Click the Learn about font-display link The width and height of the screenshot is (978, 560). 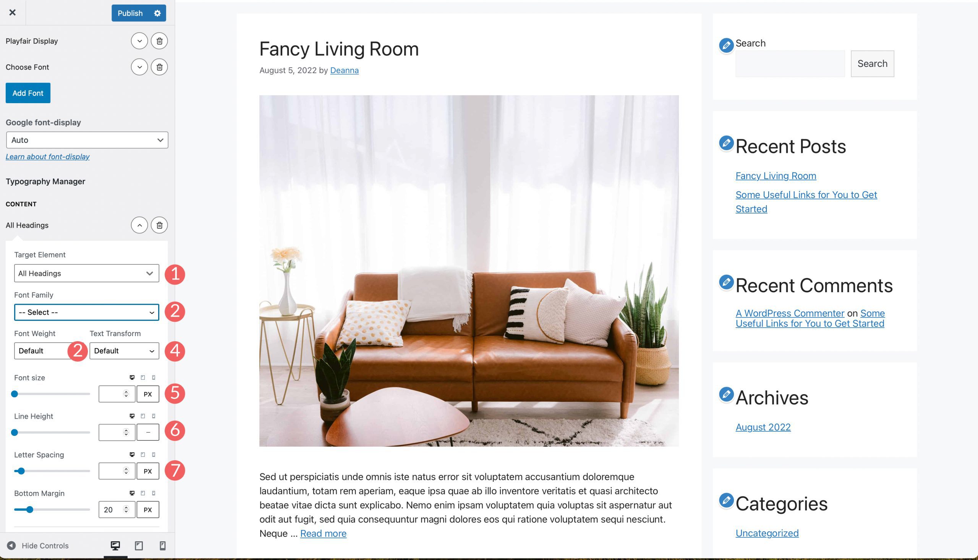[x=48, y=156]
